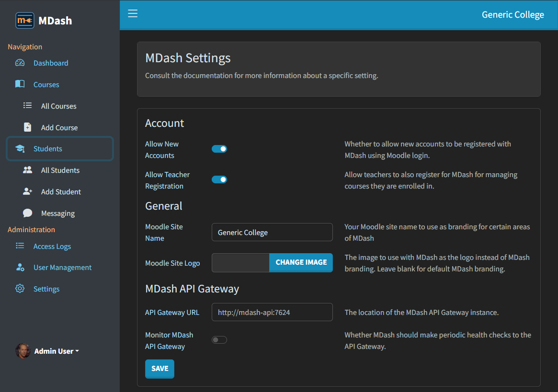Open the Add Course page

(60, 127)
